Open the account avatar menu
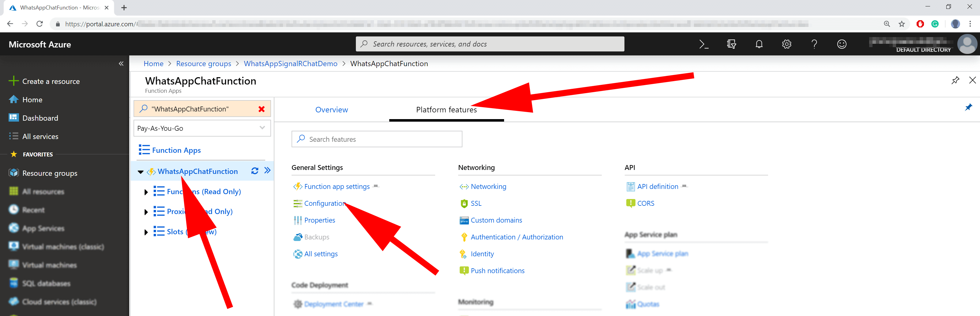The image size is (980, 316). point(967,44)
